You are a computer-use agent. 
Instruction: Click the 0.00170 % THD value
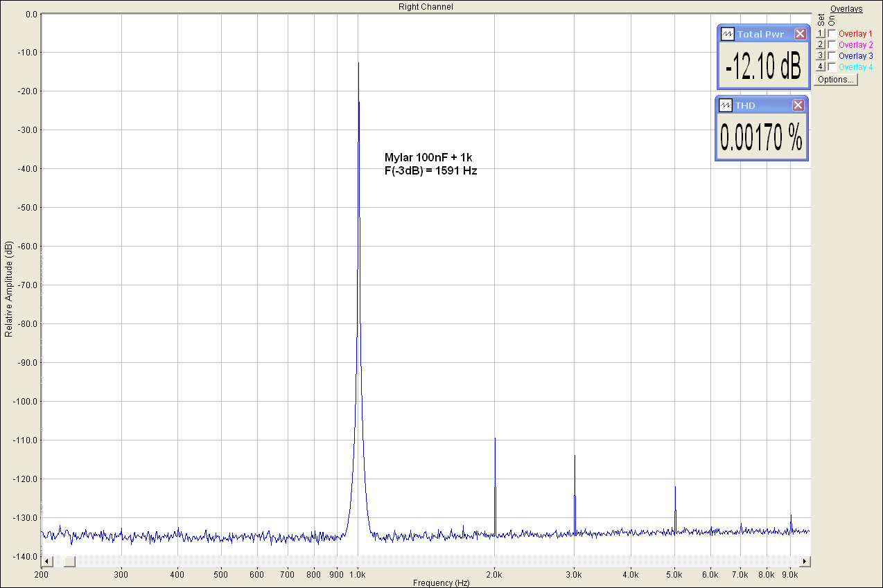coord(761,138)
